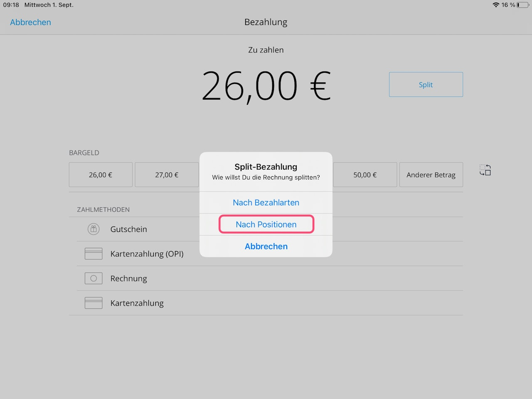Select Rechnung payment method label
This screenshot has width=532, height=399.
(x=128, y=278)
